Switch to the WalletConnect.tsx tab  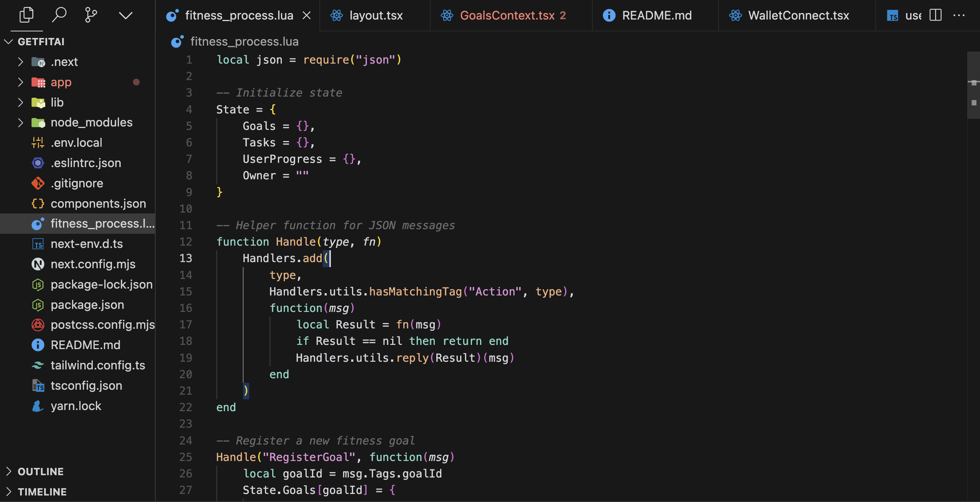point(798,15)
